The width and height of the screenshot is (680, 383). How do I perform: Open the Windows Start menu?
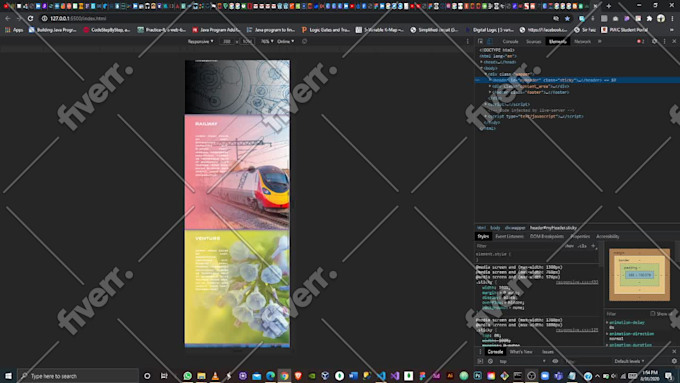(8, 376)
